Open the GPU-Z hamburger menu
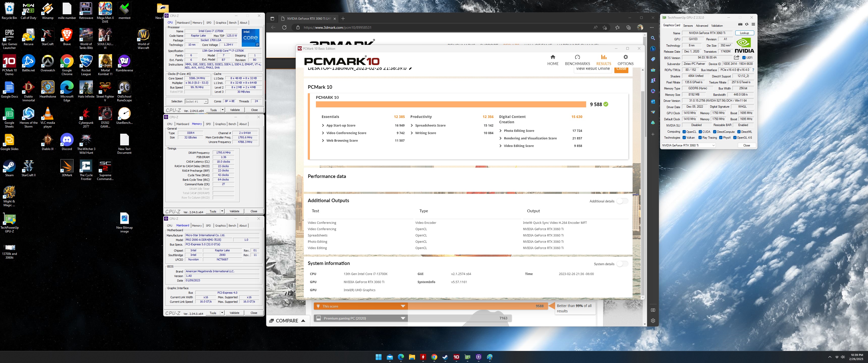868x363 pixels. click(753, 24)
